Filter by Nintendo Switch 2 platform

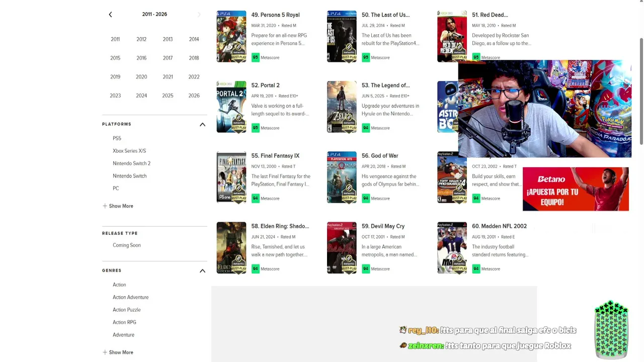(x=131, y=163)
